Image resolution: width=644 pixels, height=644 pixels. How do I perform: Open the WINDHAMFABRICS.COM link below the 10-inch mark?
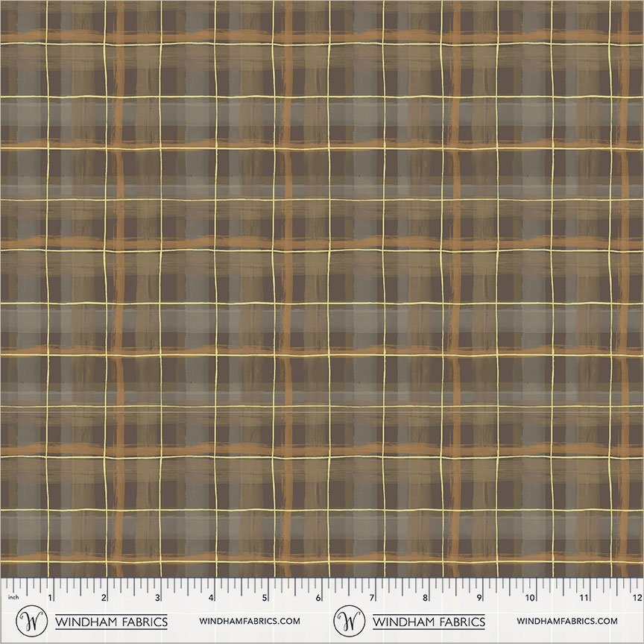[566, 621]
